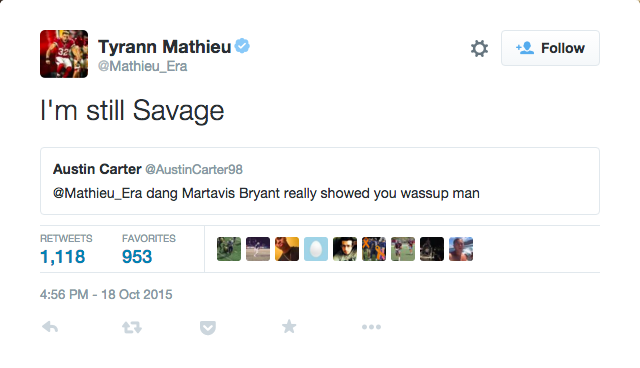Click the reply arrow icon
The image size is (640, 368).
tap(50, 327)
